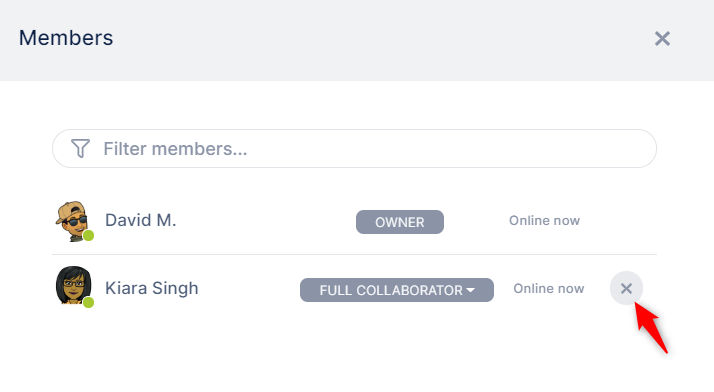This screenshot has height=392, width=714.
Task: Click the David M. member row
Action: [354, 221]
